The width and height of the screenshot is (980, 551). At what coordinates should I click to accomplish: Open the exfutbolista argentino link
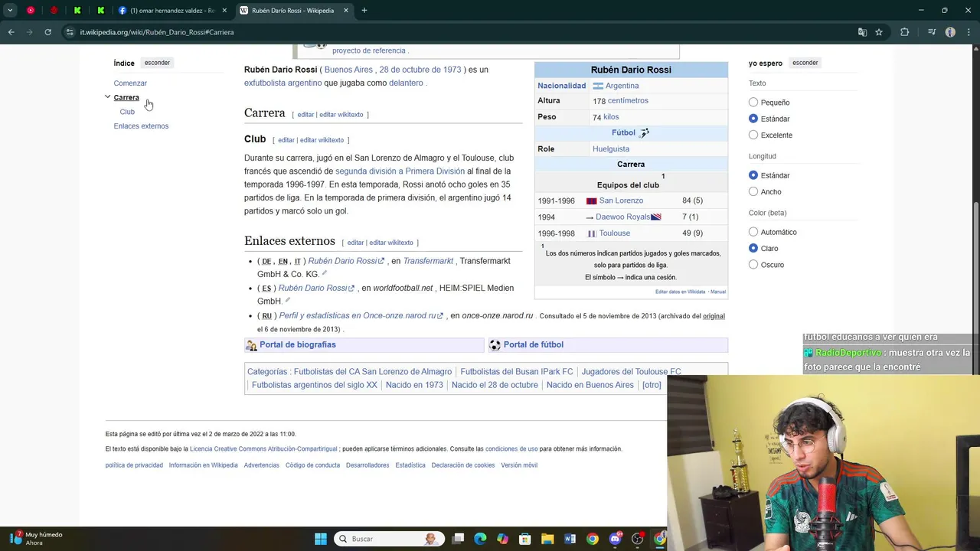[283, 83]
